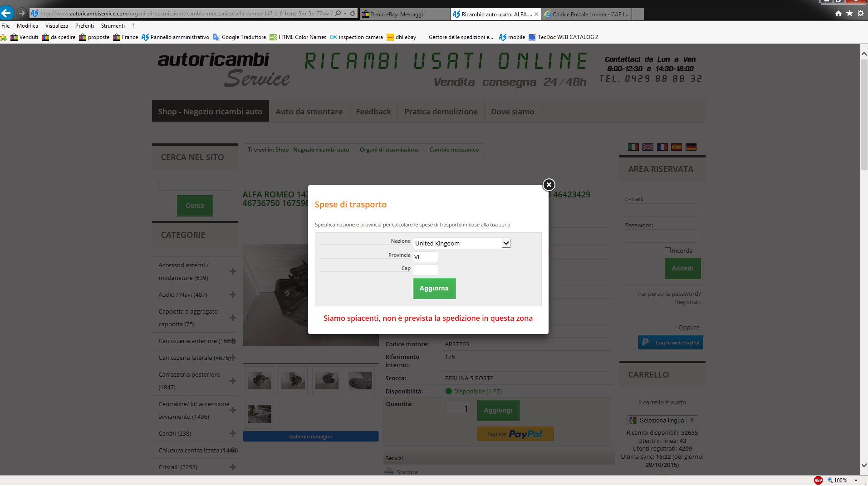Click into the Cap postal code field
Image resolution: width=868 pixels, height=486 pixels.
[x=426, y=270]
